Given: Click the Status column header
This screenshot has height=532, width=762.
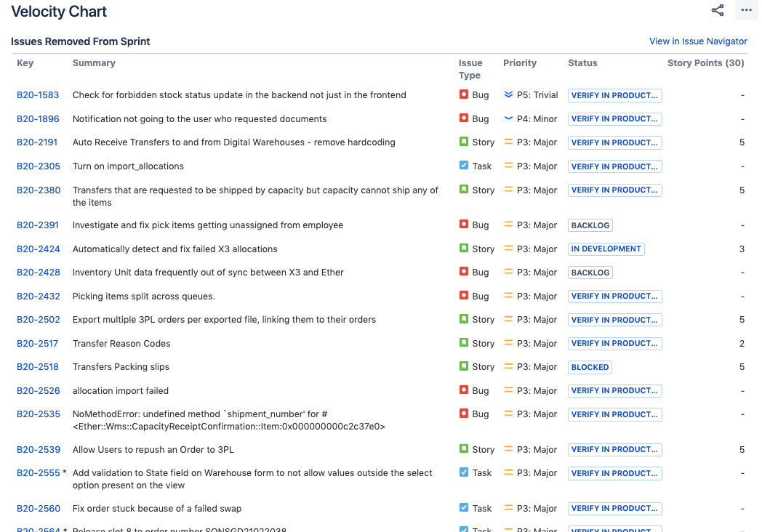Looking at the screenshot, I should [582, 63].
